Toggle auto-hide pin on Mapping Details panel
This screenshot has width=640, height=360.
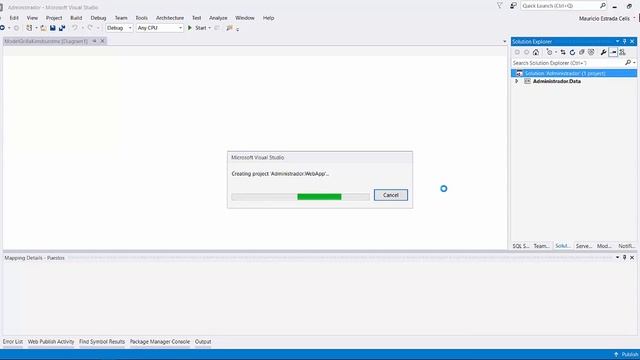coord(624,258)
